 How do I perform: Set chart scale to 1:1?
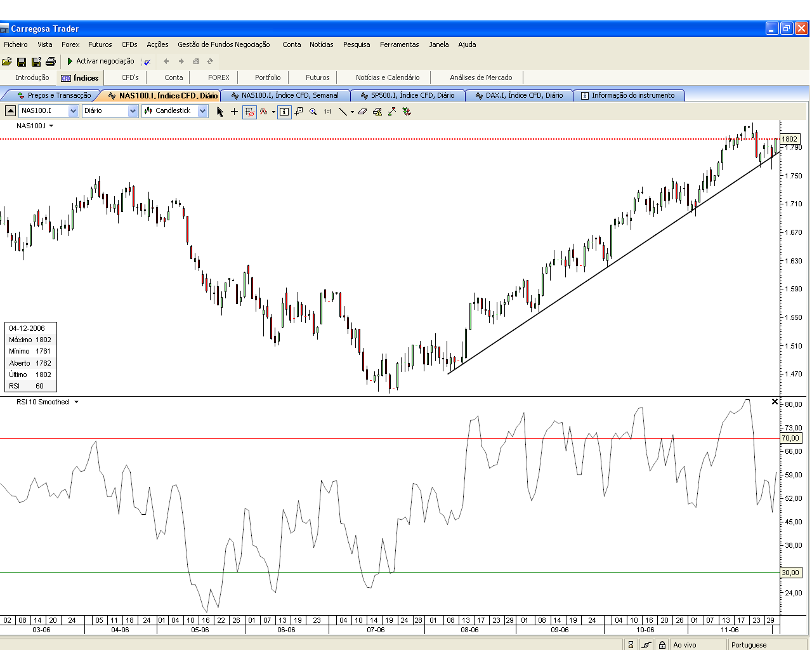tap(327, 112)
